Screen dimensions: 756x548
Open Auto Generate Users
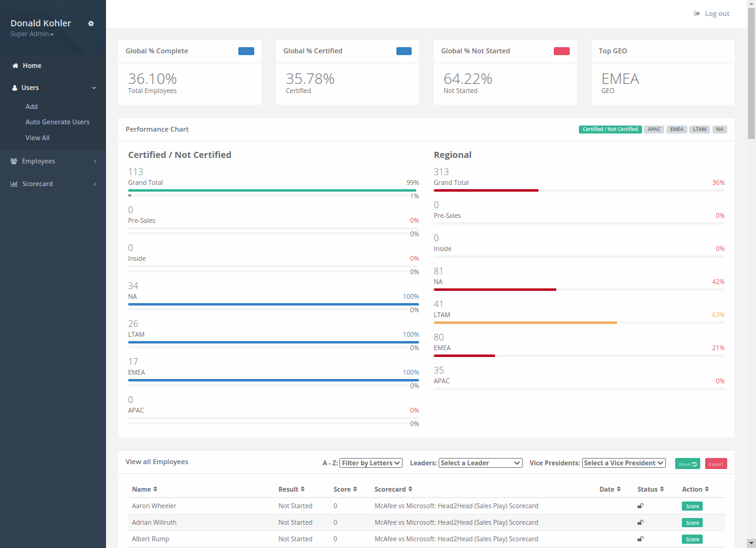click(58, 122)
